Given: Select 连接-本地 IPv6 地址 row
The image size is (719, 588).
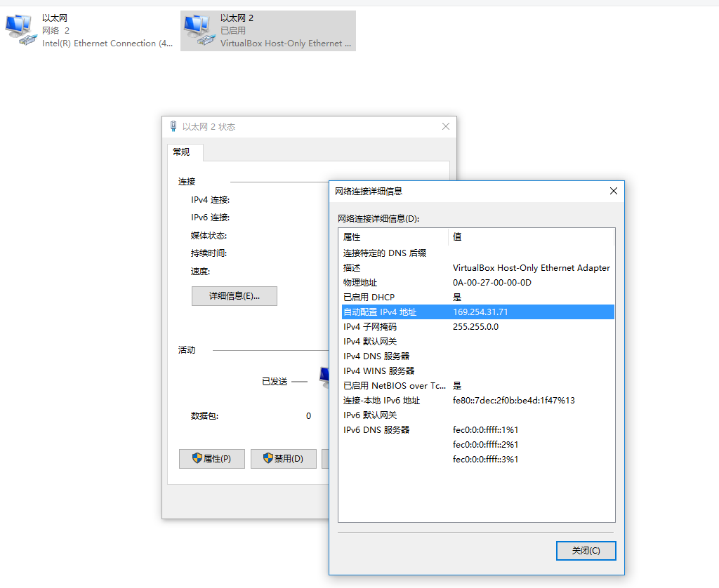Looking at the screenshot, I should (477, 401).
